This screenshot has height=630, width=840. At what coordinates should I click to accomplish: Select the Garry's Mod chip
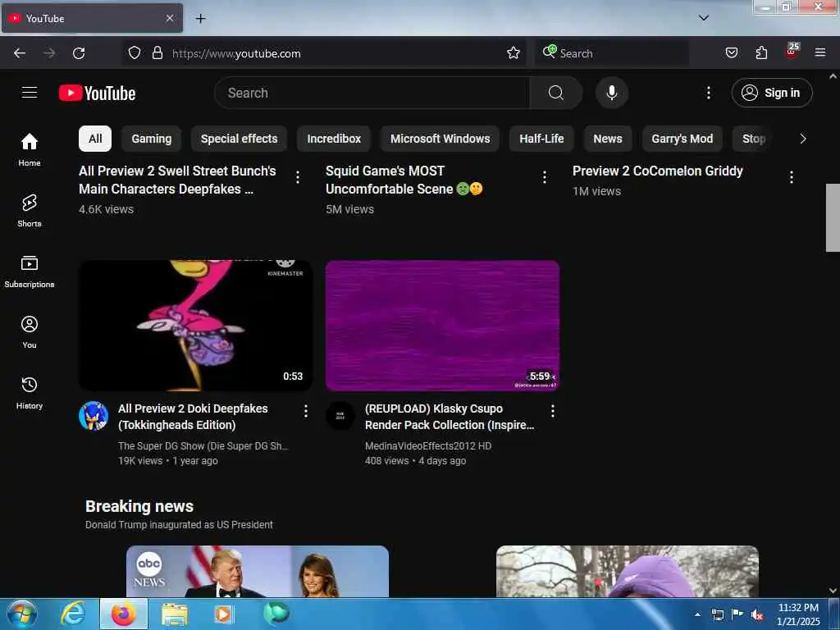pyautogui.click(x=682, y=139)
